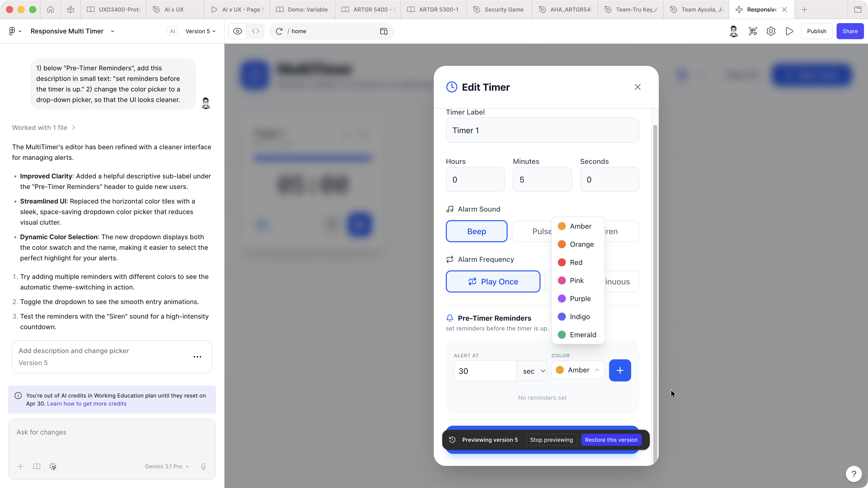868x488 pixels.
Task: Click the Ask for changes input
Action: pyautogui.click(x=112, y=432)
